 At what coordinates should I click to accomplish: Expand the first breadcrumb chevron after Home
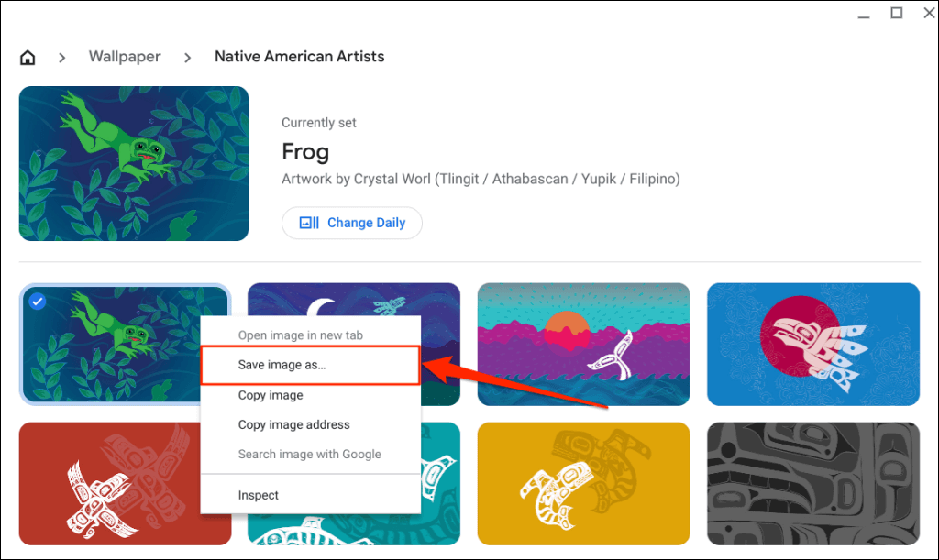pos(62,58)
